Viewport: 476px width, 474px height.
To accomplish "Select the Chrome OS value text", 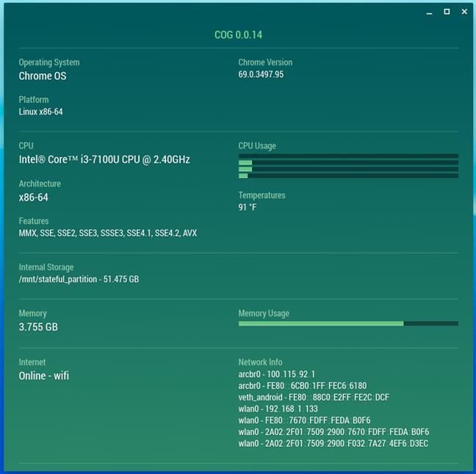I will pyautogui.click(x=43, y=76).
